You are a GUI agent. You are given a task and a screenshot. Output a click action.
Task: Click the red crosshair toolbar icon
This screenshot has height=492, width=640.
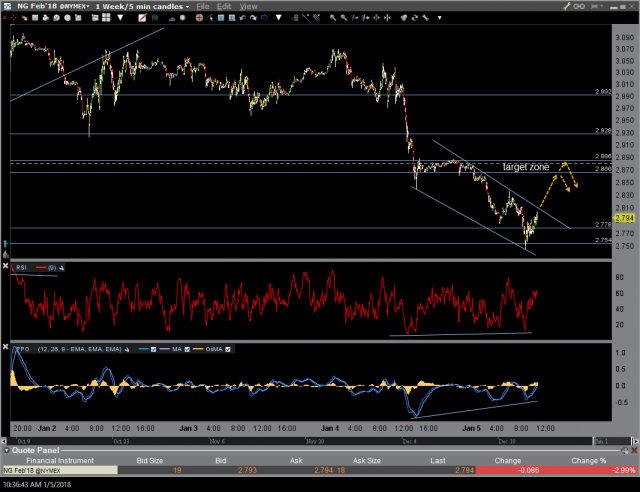click(x=14, y=18)
